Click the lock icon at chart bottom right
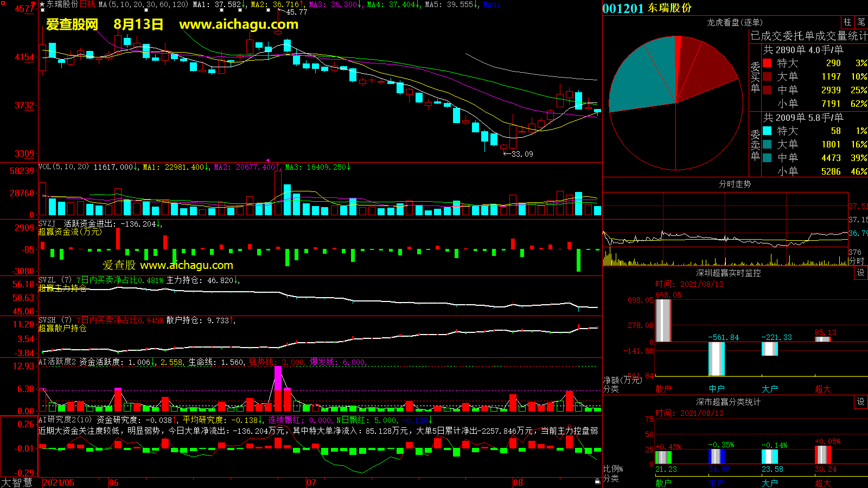 click(x=597, y=481)
